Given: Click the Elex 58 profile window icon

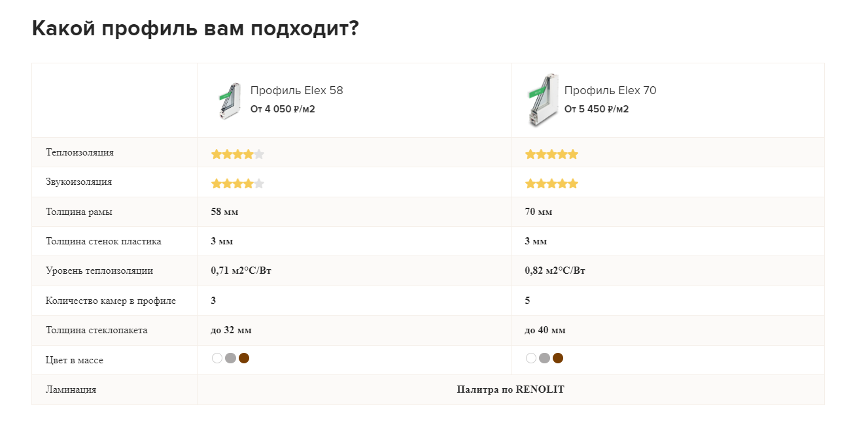Looking at the screenshot, I should (x=227, y=101).
